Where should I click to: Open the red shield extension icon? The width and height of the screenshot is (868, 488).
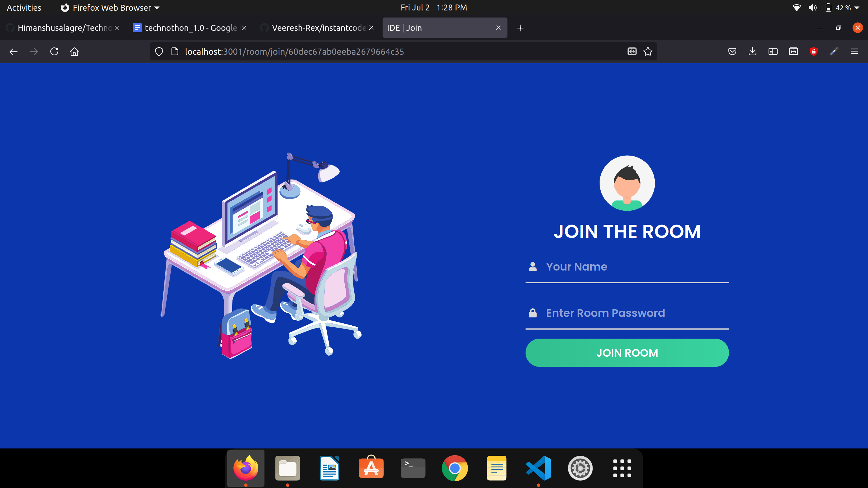click(x=813, y=51)
